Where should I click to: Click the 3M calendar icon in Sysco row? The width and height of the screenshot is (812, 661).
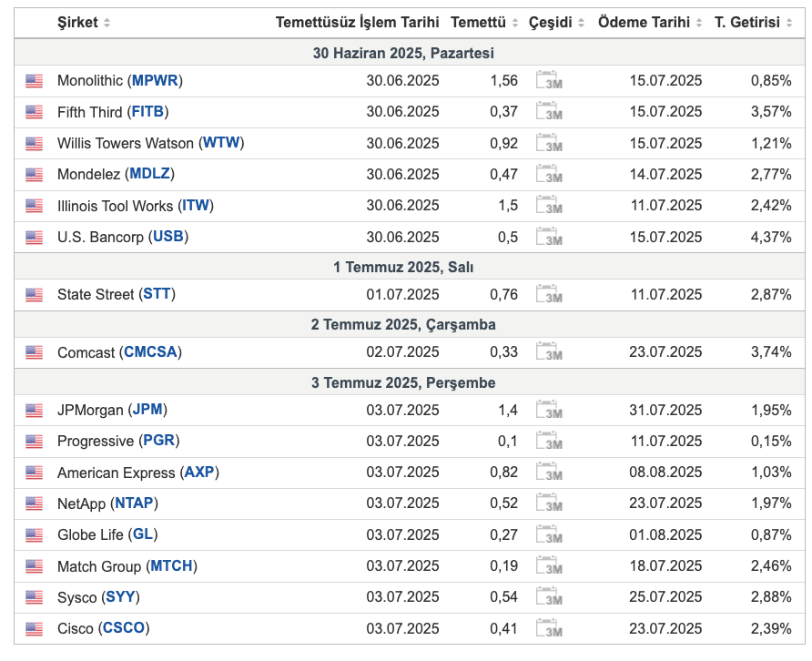tap(549, 596)
